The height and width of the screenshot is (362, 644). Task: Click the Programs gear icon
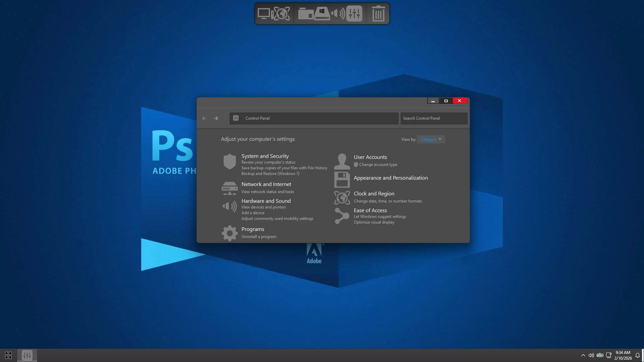(x=230, y=233)
